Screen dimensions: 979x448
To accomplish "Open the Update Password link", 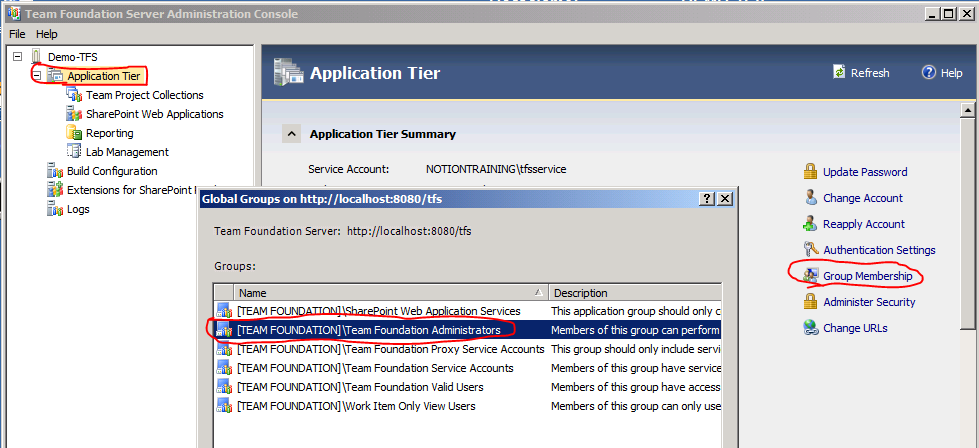I will (x=865, y=172).
